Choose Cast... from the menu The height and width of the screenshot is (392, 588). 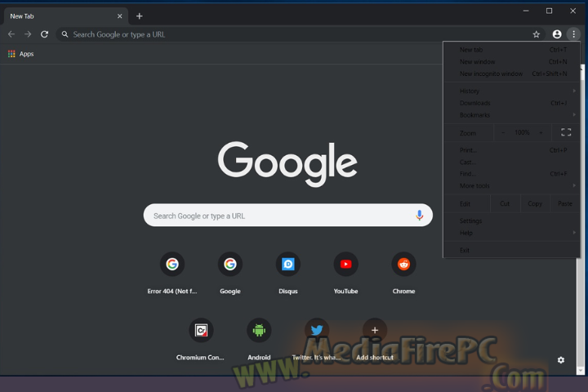pyautogui.click(x=511, y=162)
